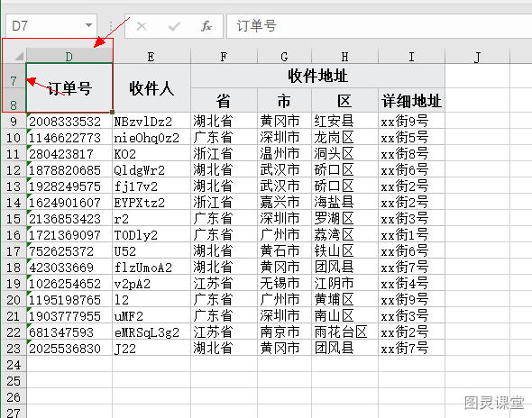Select the 详细地址 header cell

click(411, 101)
